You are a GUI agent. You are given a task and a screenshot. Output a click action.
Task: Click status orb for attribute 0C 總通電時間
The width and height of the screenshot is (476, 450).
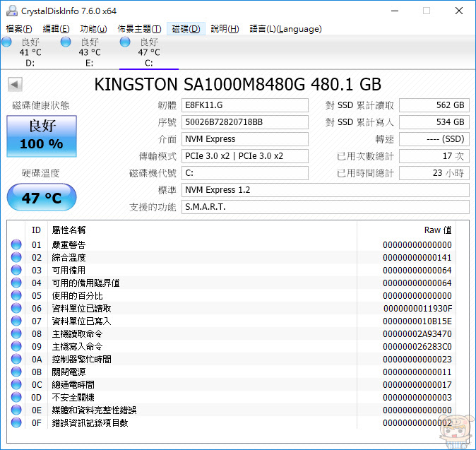pos(16,385)
